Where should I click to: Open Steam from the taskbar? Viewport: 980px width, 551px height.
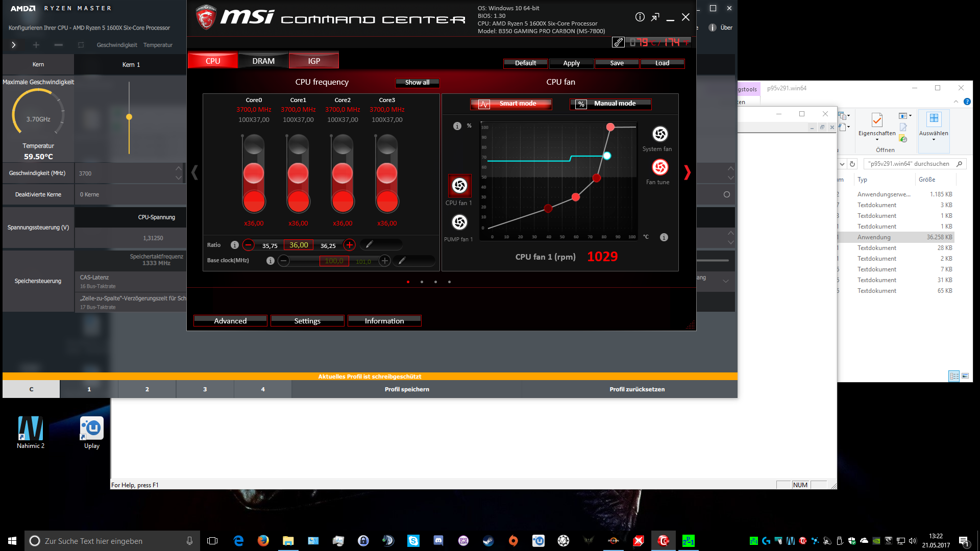click(488, 541)
